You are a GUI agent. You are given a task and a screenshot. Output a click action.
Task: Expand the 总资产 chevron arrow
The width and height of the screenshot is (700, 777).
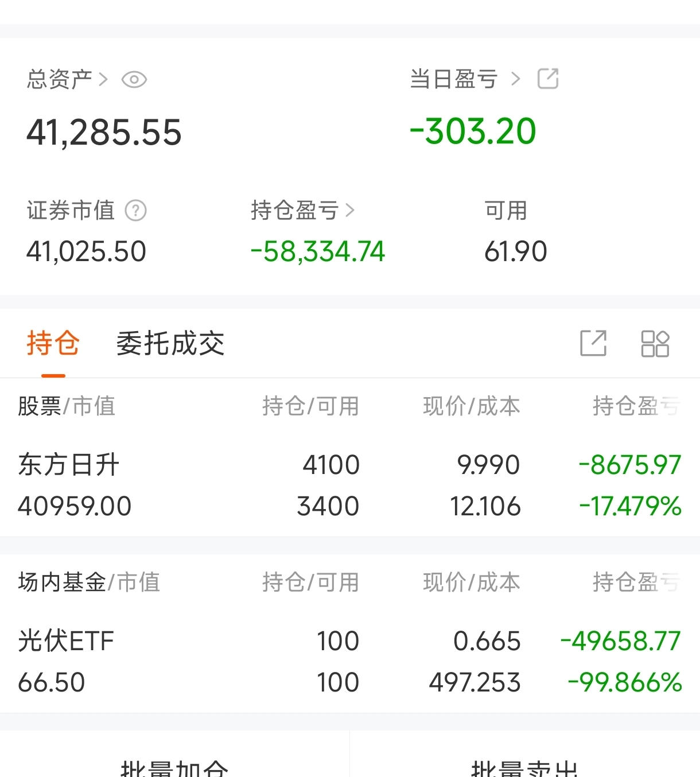pyautogui.click(x=103, y=79)
